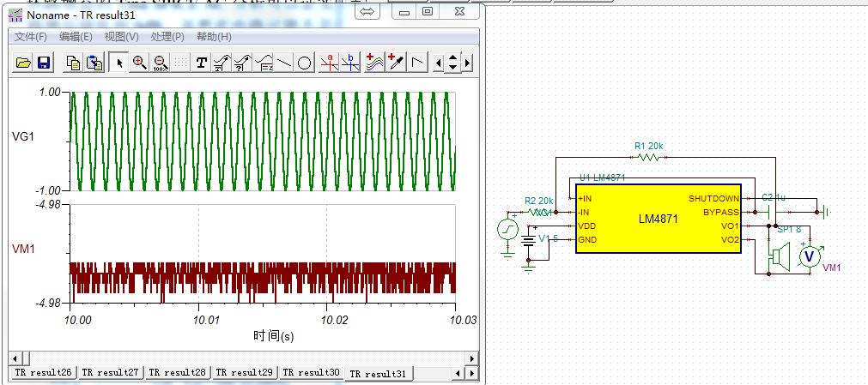Click the flag marker tool icon
This screenshot has width=868, height=385.
click(x=417, y=63)
